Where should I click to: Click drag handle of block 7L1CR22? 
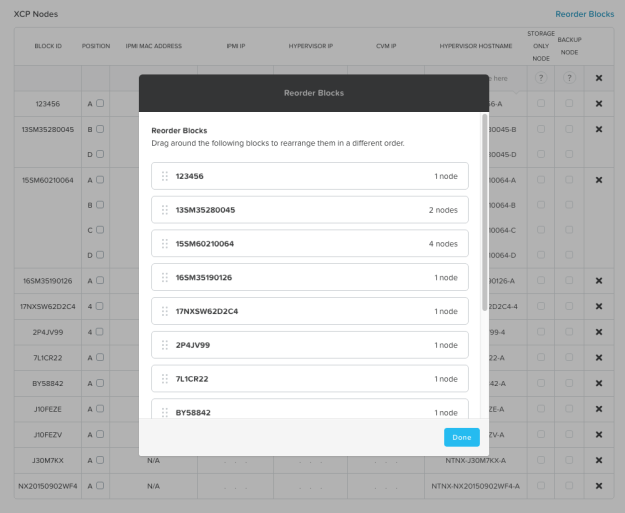point(165,379)
